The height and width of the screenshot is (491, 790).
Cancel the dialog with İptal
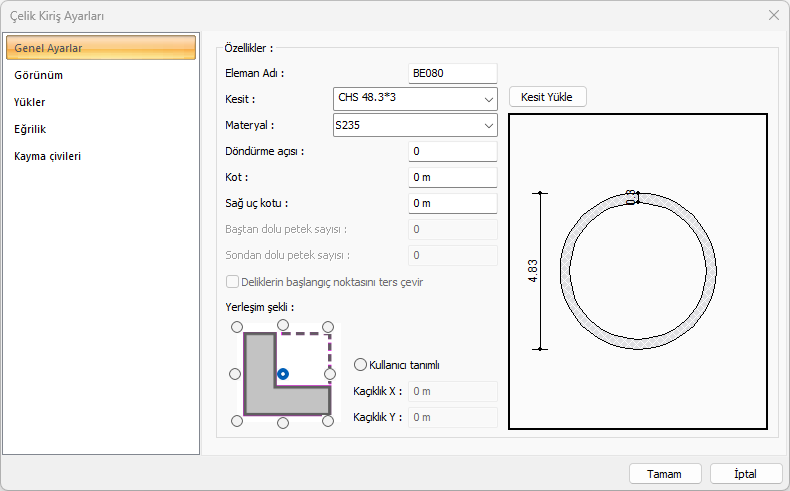pyautogui.click(x=746, y=473)
